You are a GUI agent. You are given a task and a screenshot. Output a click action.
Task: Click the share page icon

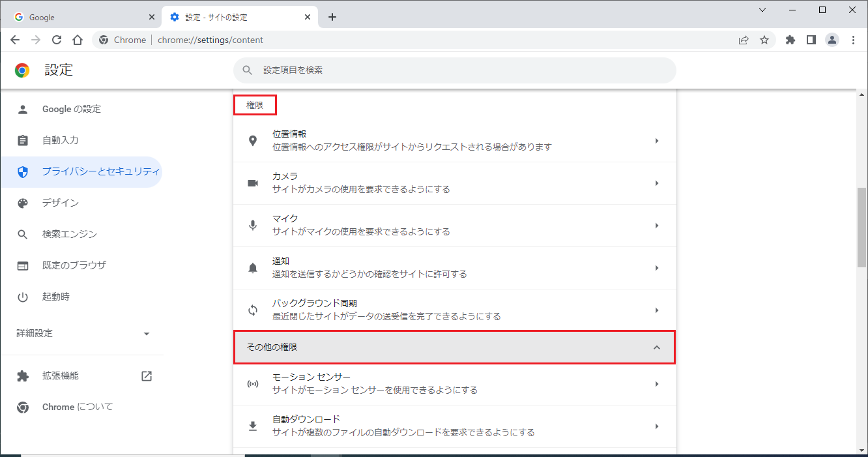(744, 40)
